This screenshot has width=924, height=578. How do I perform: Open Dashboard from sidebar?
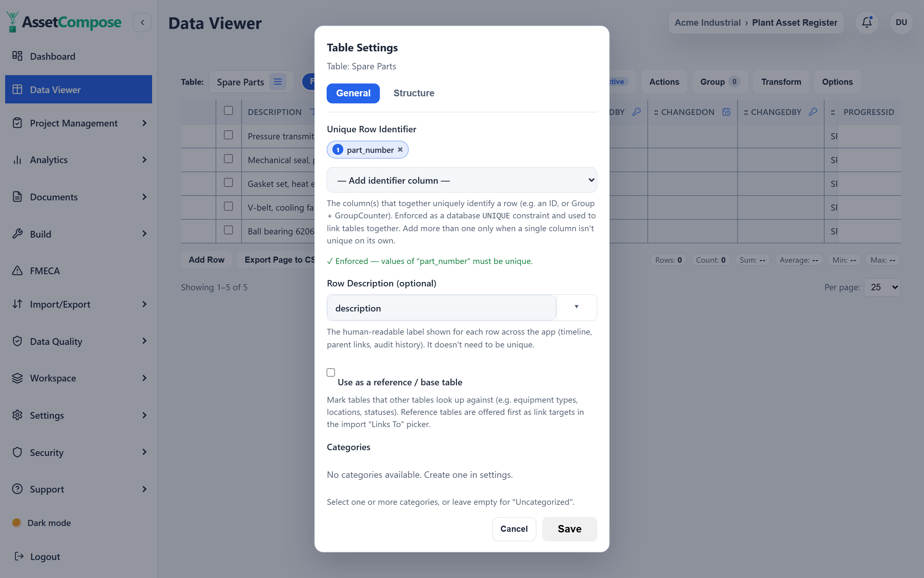78,56
